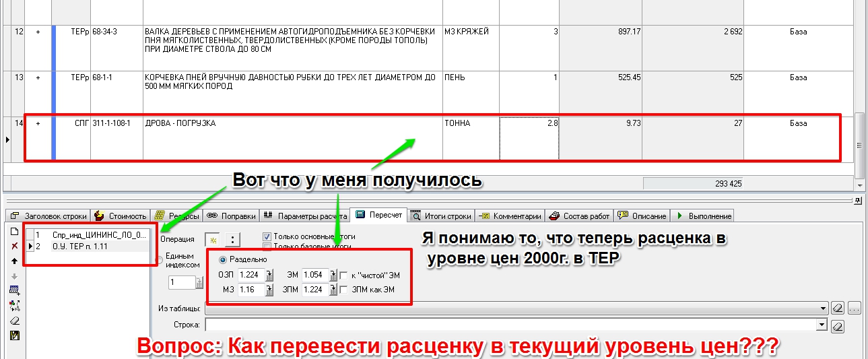Switch to Выполнение tab

(x=703, y=216)
